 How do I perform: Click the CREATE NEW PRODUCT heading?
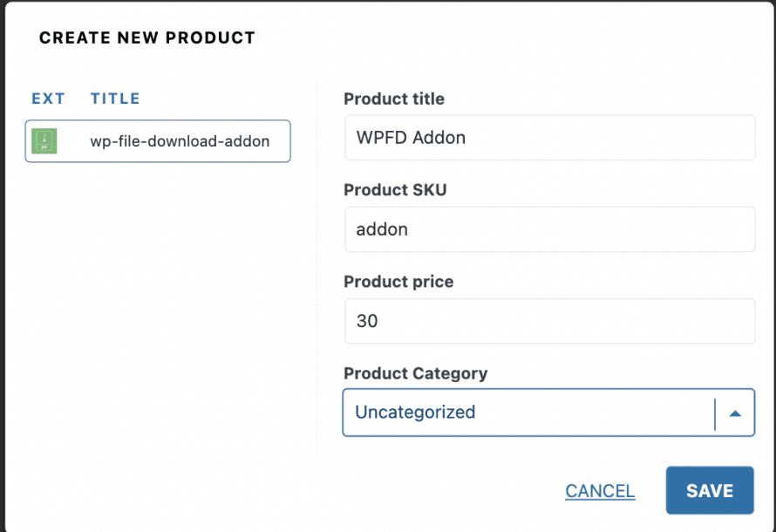(x=147, y=38)
